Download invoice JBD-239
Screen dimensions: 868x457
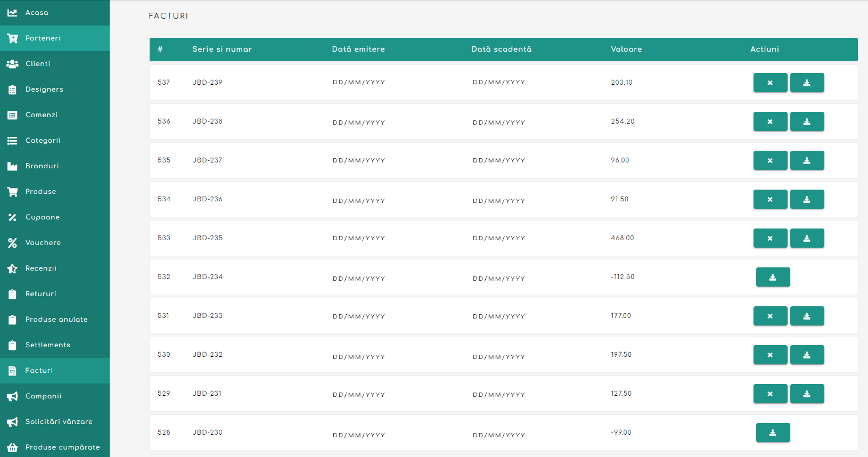[807, 83]
